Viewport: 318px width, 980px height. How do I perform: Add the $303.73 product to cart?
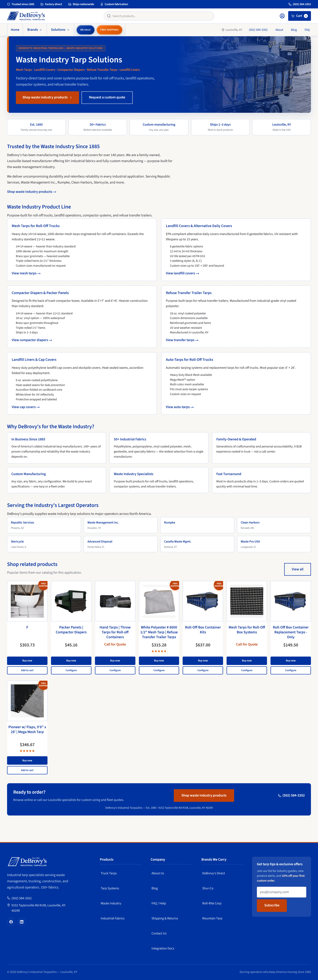point(27,670)
